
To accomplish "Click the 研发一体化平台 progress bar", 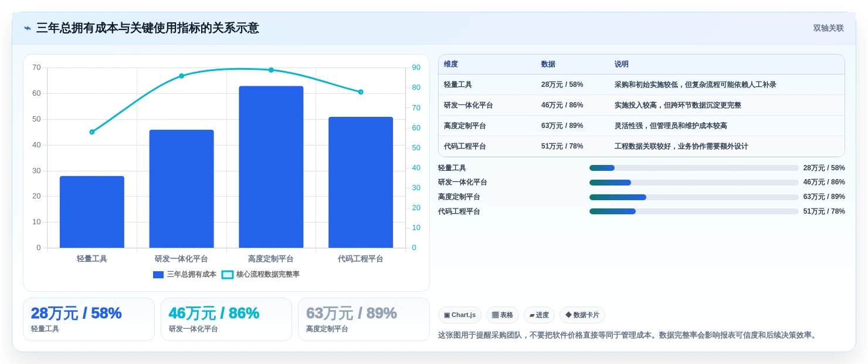I will tap(694, 183).
